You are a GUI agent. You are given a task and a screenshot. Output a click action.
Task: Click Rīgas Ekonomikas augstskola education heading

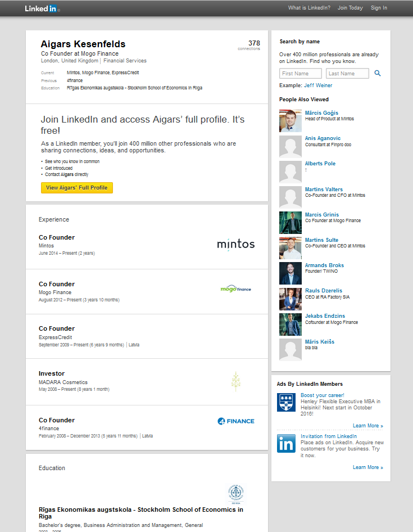point(140,513)
